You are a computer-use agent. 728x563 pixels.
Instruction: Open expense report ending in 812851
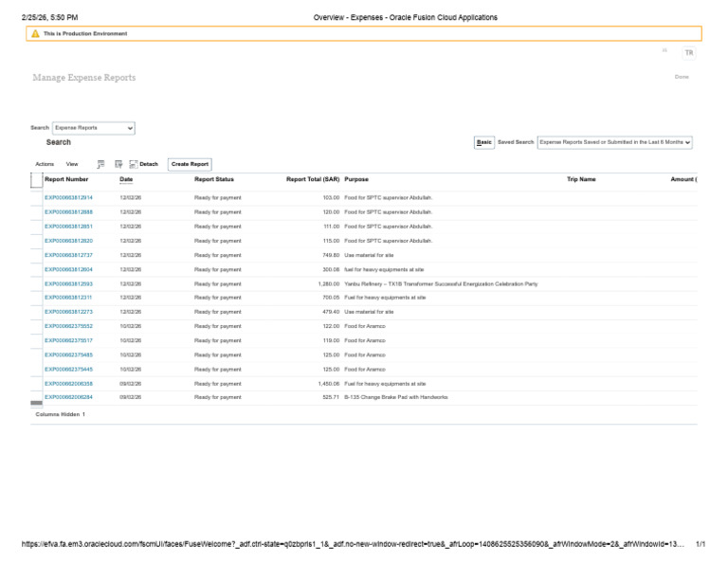click(68, 227)
